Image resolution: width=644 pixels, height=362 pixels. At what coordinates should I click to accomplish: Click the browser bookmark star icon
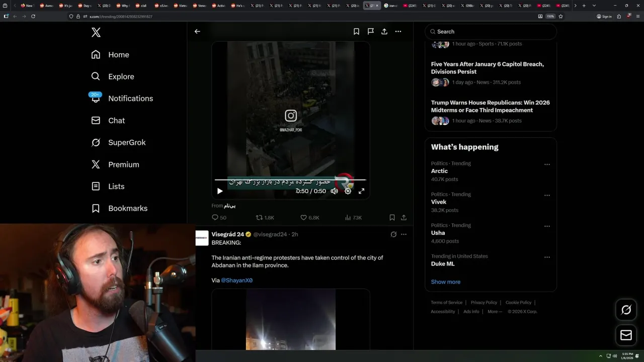(560, 16)
